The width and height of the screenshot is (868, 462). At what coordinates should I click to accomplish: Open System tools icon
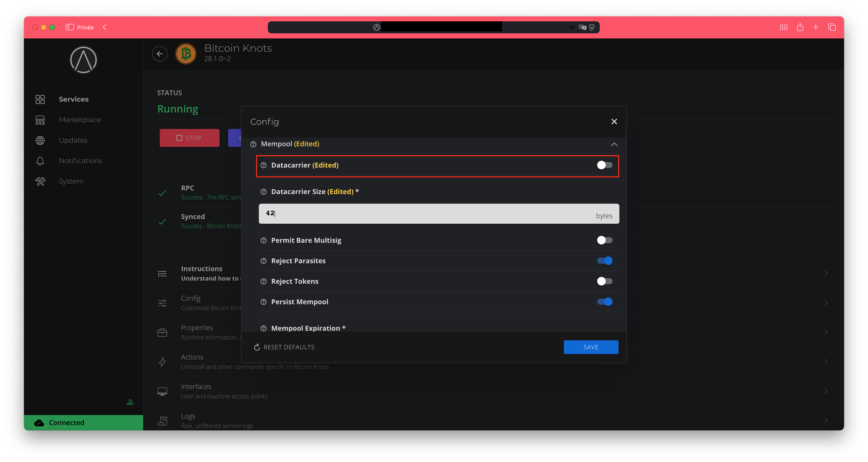[40, 181]
